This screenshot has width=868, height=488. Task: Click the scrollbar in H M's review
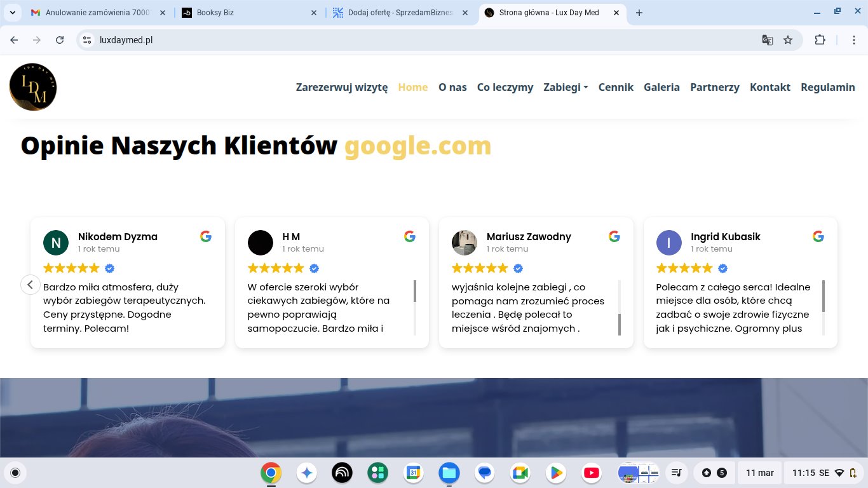point(415,292)
